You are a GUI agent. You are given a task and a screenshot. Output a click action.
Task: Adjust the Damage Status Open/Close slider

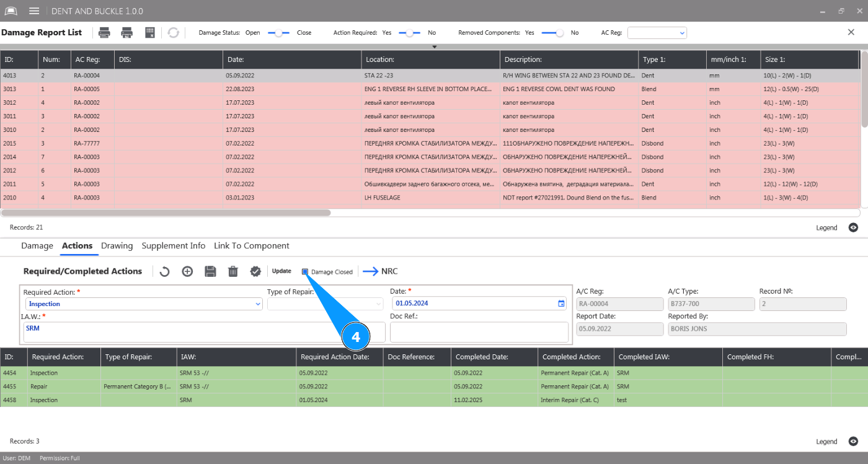click(278, 33)
